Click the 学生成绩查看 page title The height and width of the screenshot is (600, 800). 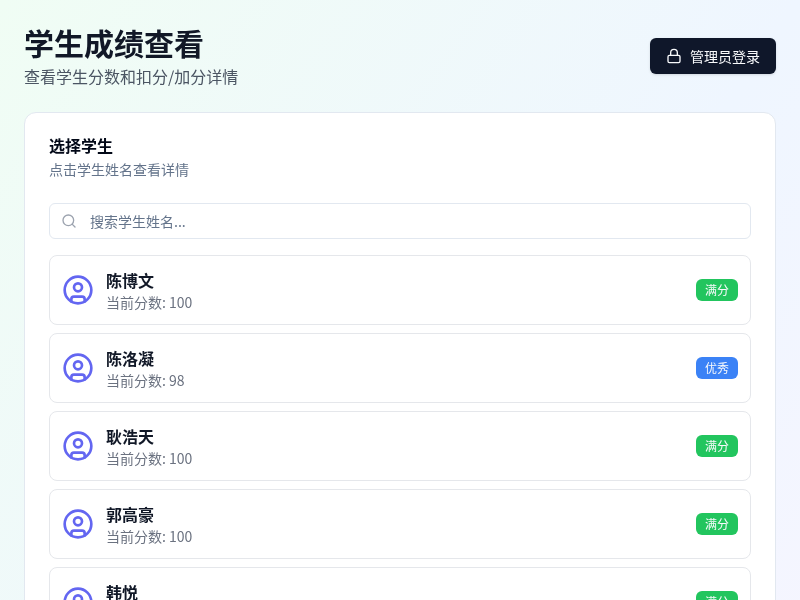112,46
